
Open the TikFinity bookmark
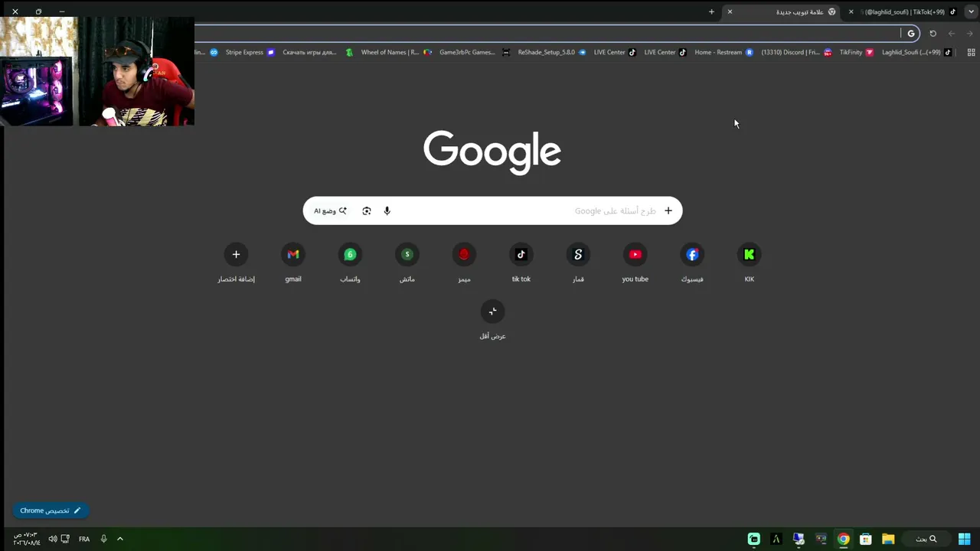click(857, 53)
